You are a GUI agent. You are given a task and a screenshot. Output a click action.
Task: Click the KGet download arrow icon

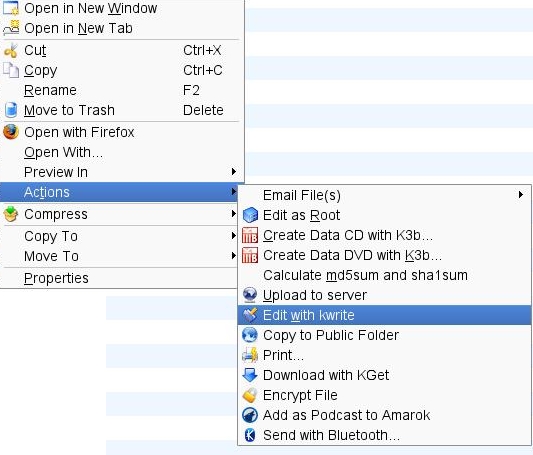[250, 375]
